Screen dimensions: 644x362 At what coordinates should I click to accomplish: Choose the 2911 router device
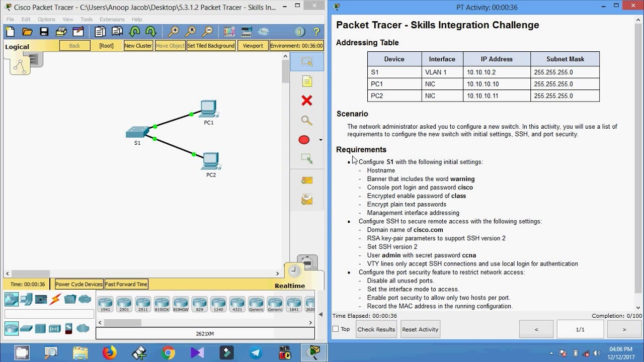tap(143, 305)
